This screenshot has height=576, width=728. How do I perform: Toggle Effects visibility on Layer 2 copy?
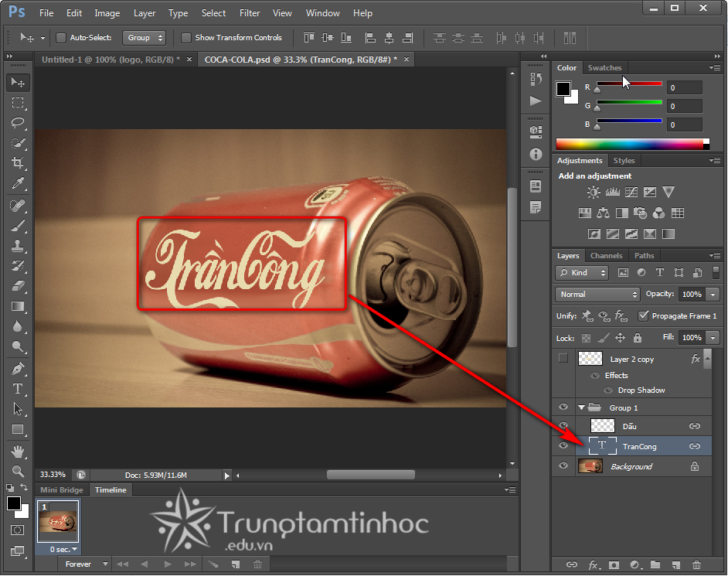point(595,375)
